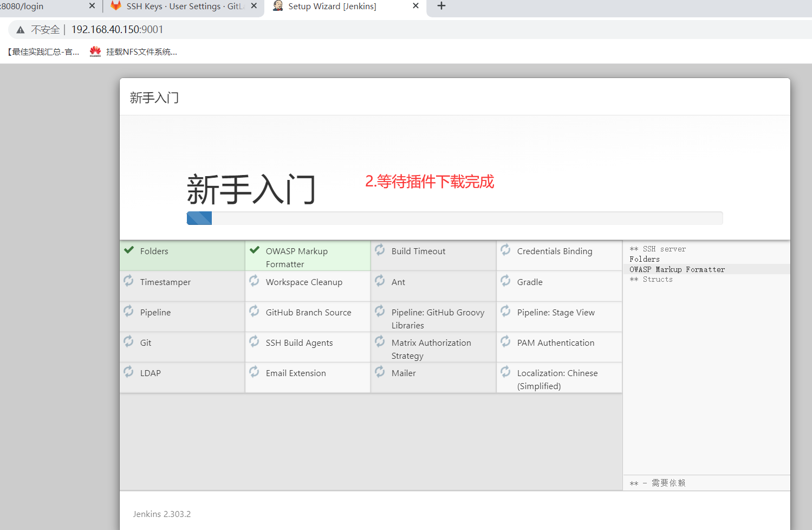Click the spinner icon next to LDAP
This screenshot has height=530, width=812.
point(128,372)
